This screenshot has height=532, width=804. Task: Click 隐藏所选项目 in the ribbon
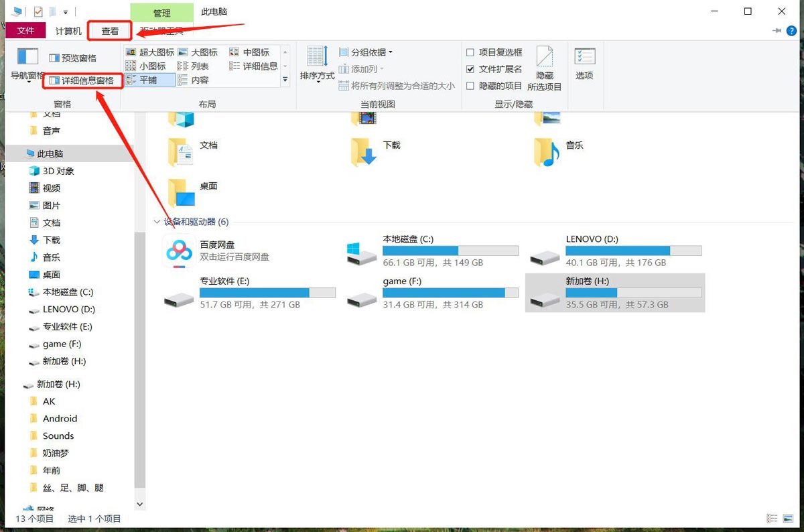[545, 69]
